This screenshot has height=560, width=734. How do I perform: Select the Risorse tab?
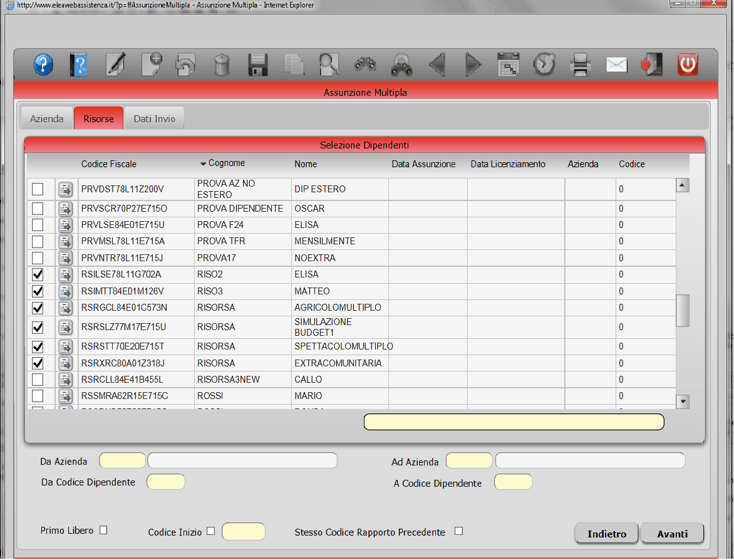[x=99, y=119]
